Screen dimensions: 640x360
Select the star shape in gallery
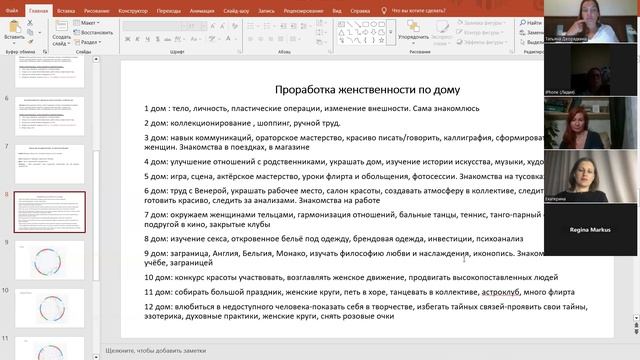(381, 40)
